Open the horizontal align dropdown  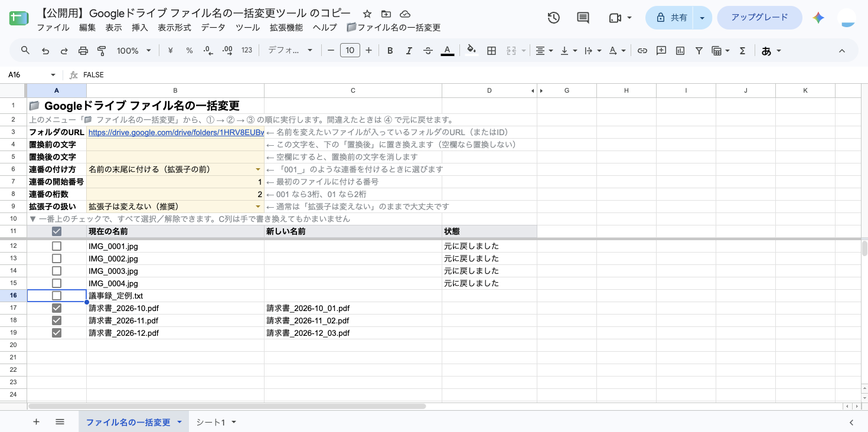pyautogui.click(x=544, y=51)
